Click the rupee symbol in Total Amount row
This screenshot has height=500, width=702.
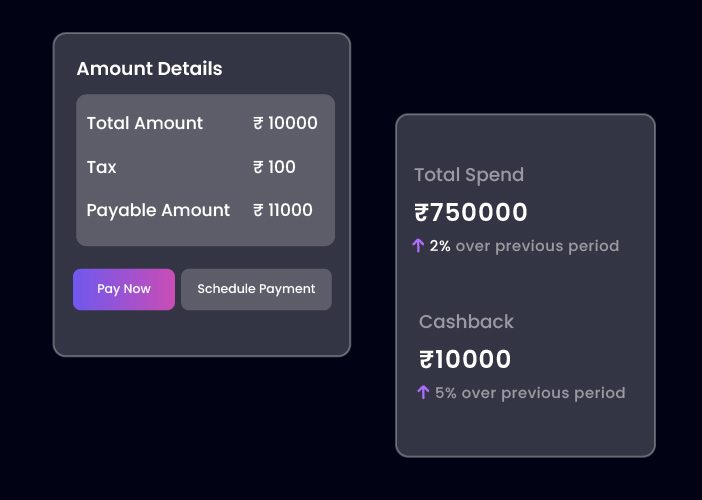click(x=258, y=124)
